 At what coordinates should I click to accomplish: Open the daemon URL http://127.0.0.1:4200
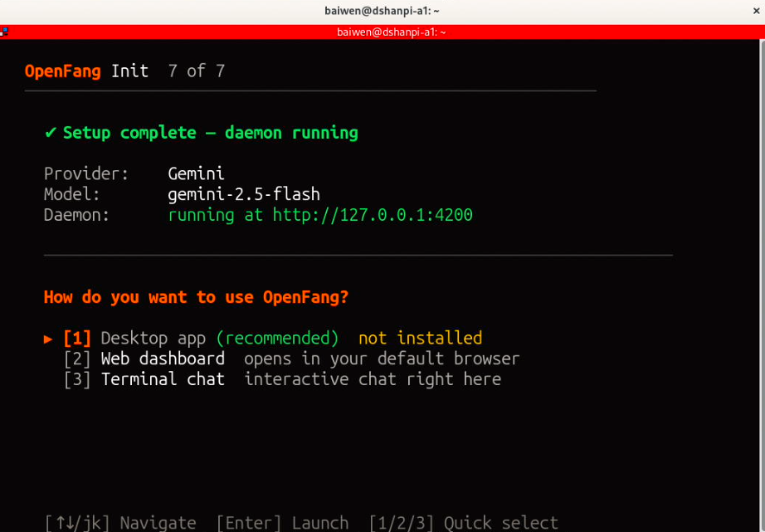click(373, 215)
